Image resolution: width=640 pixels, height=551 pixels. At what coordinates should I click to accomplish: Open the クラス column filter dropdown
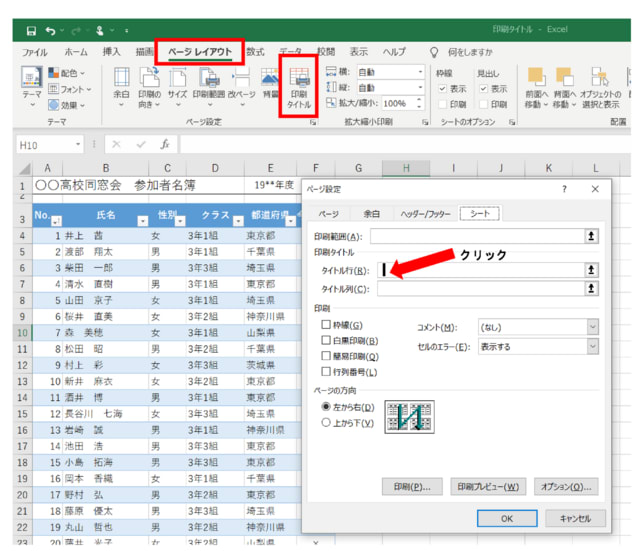coord(238,221)
